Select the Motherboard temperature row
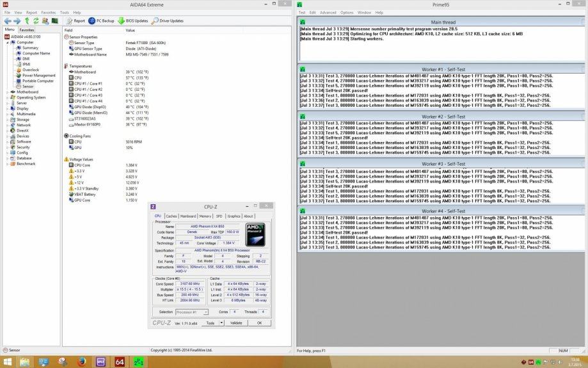 (x=176, y=72)
